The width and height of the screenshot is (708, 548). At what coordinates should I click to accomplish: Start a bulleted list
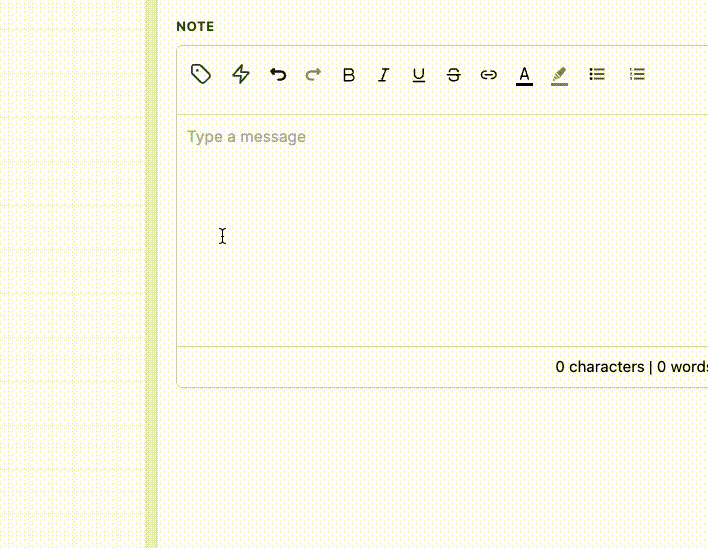(597, 74)
